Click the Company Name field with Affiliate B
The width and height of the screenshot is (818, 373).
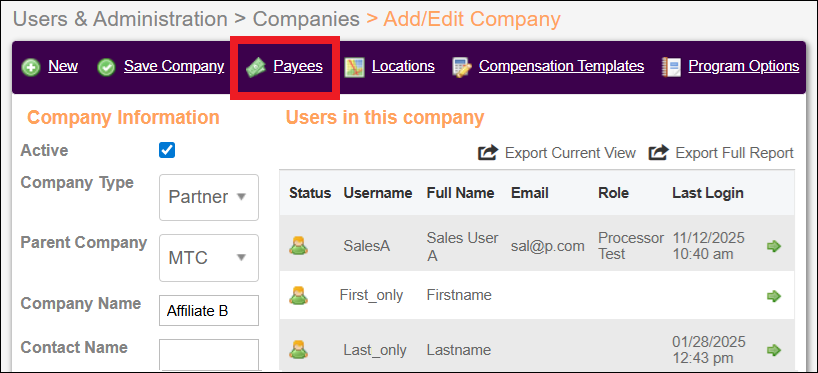tap(209, 310)
